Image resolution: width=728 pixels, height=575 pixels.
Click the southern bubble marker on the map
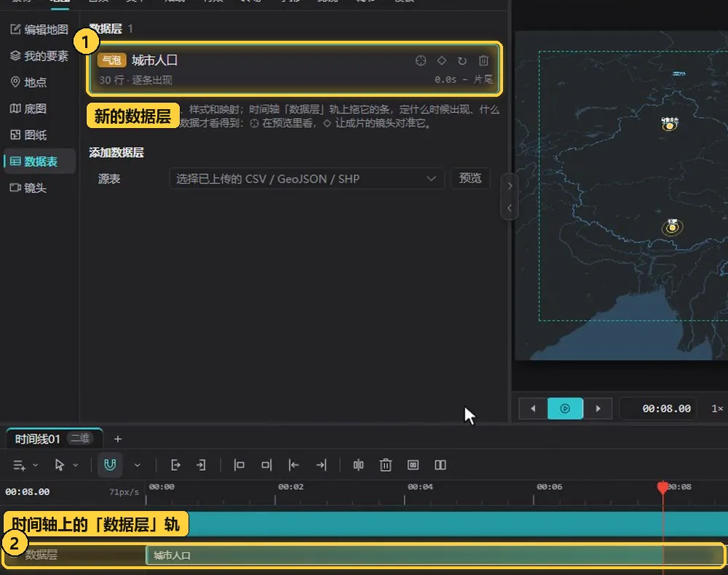[672, 227]
